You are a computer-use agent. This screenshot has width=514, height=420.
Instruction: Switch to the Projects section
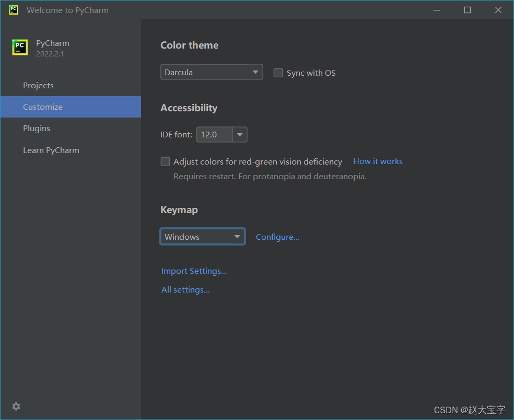[x=38, y=85]
